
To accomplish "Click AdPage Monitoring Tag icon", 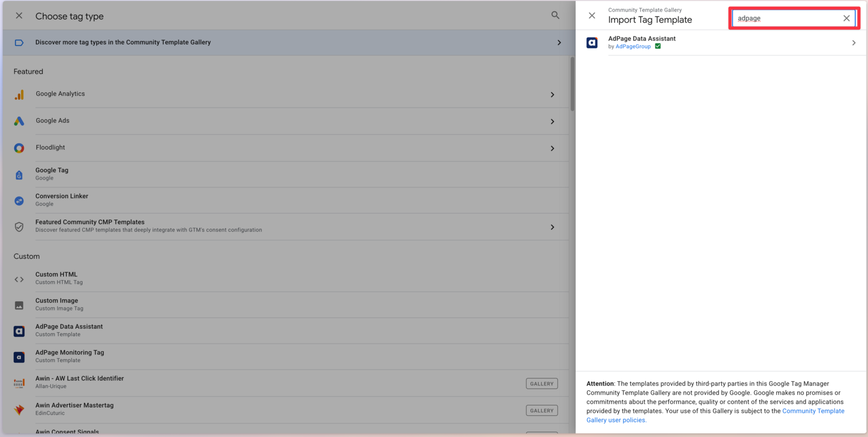I will (19, 357).
